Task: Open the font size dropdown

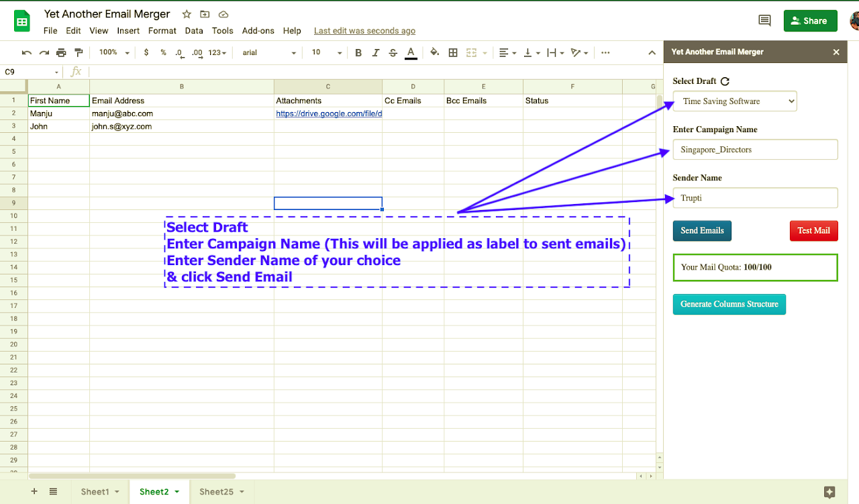Action: [x=327, y=52]
